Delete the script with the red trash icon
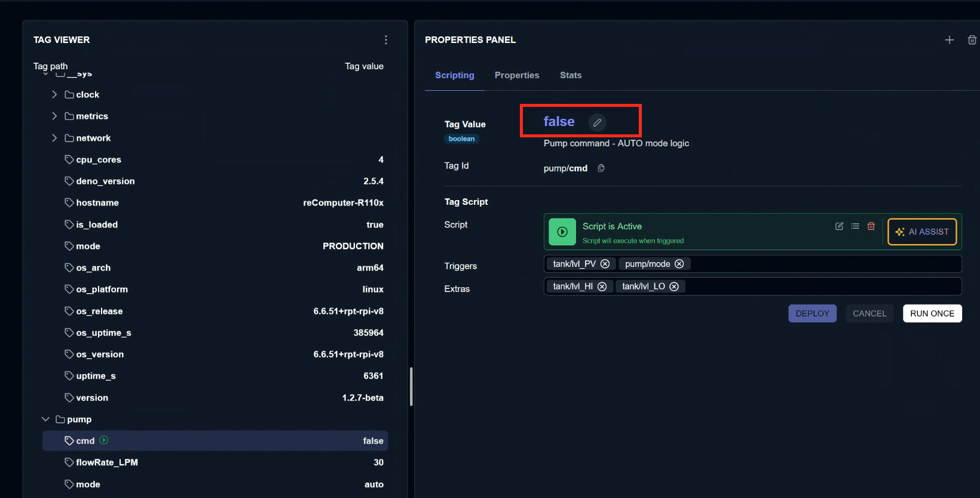980x498 pixels. (x=871, y=226)
